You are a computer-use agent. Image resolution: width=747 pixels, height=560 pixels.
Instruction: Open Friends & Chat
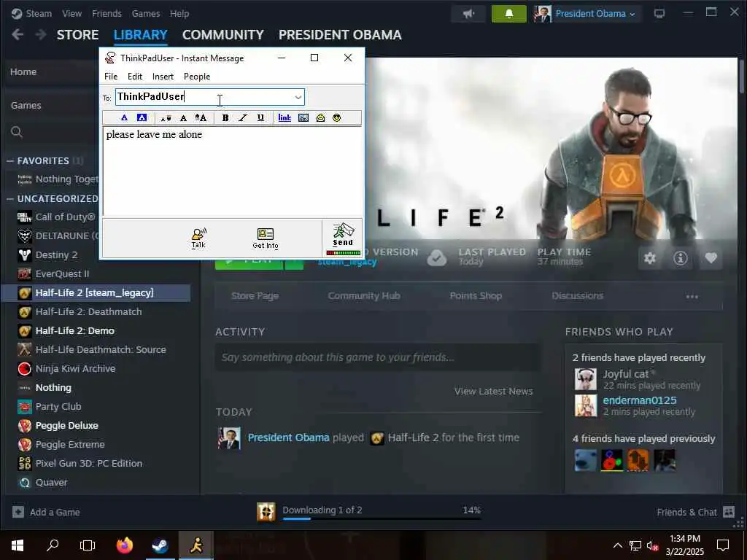pyautogui.click(x=695, y=513)
